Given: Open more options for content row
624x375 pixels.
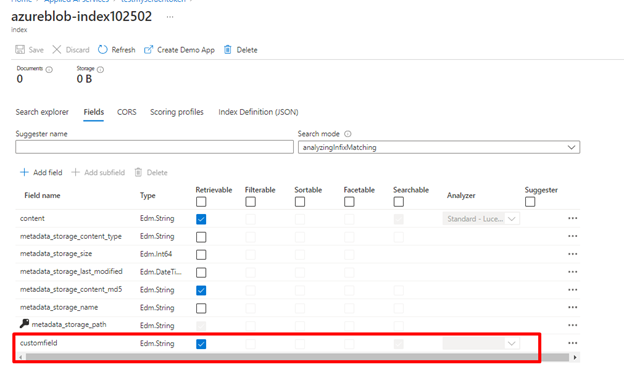Looking at the screenshot, I should [x=573, y=218].
